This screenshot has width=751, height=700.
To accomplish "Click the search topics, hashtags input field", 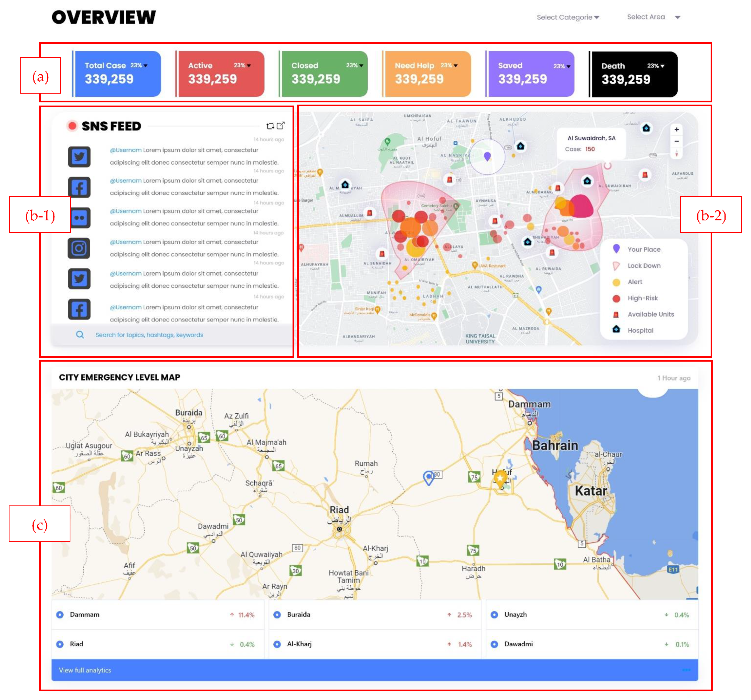I will pos(149,335).
